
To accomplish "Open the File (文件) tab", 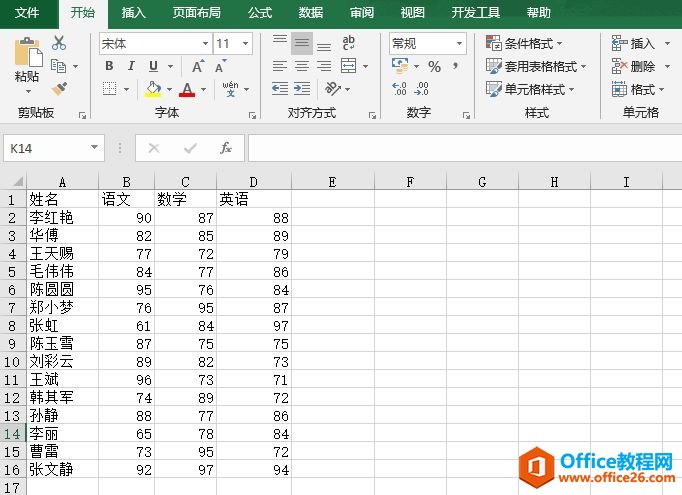I will click(27, 13).
